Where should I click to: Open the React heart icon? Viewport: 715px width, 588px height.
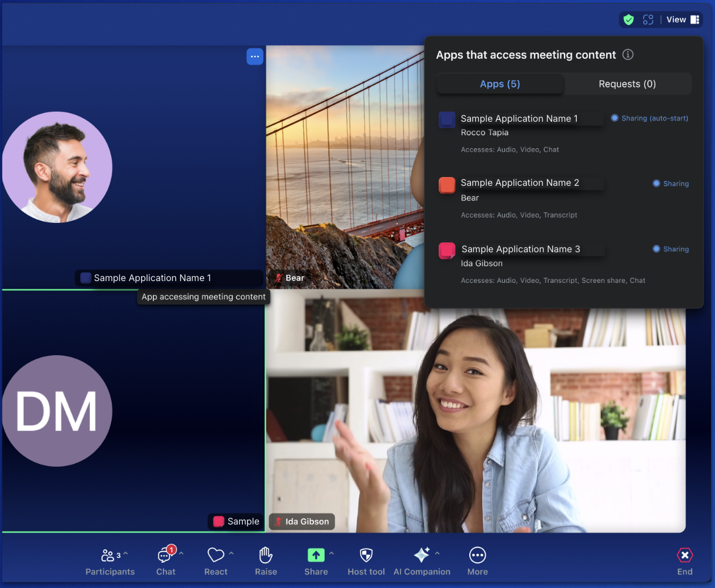[x=216, y=555]
